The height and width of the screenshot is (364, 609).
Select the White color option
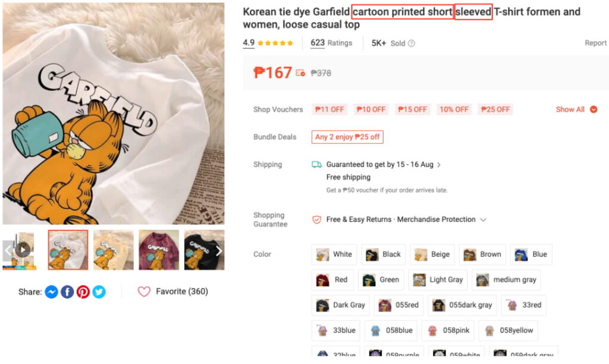point(334,255)
